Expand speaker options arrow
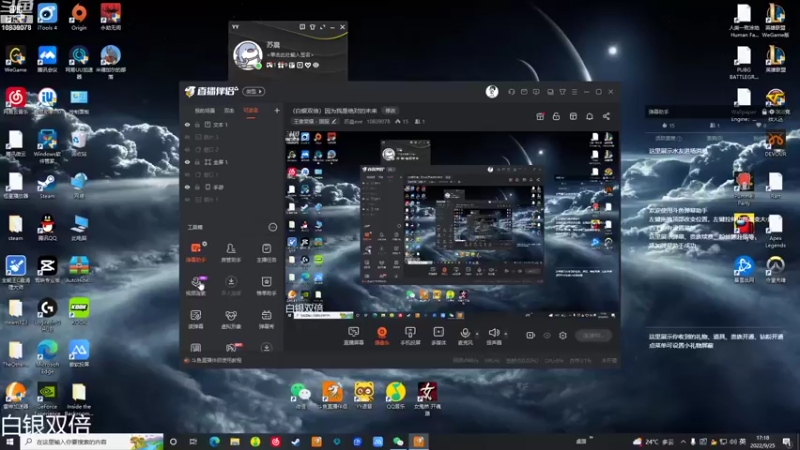Image resolution: width=800 pixels, height=450 pixels. click(x=506, y=334)
